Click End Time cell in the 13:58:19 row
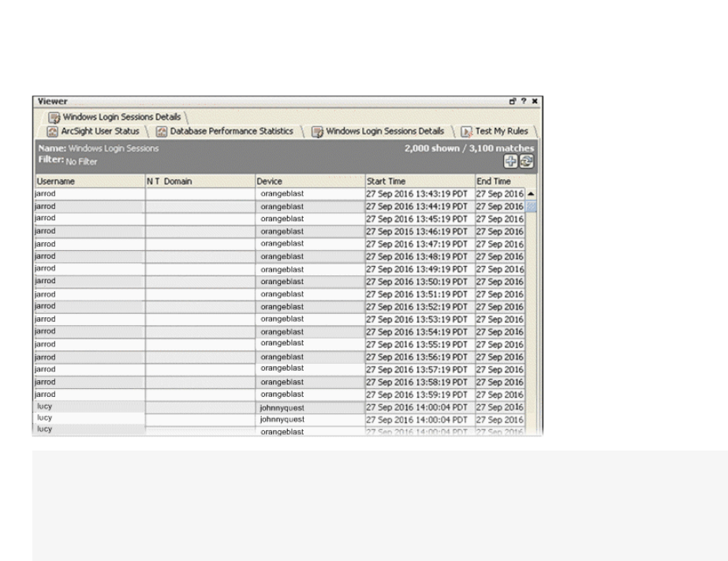 coord(500,382)
